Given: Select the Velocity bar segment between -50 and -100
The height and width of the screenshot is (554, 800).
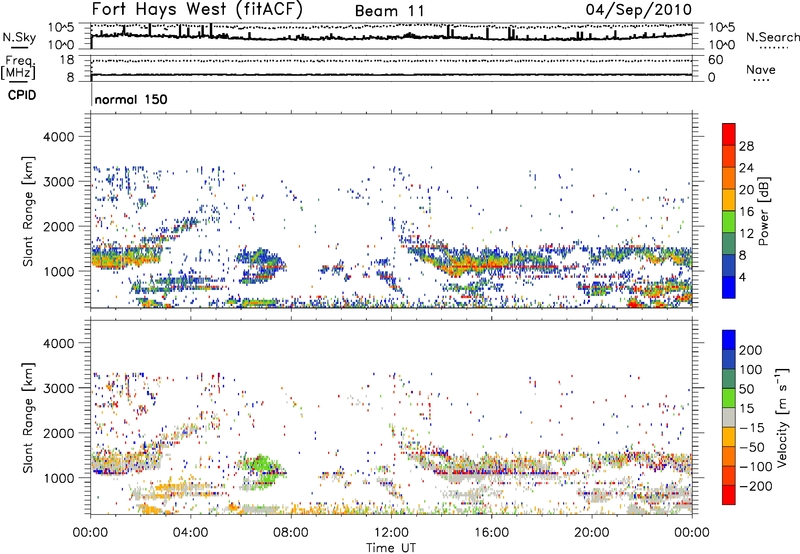Looking at the screenshot, I should pyautogui.click(x=729, y=456).
